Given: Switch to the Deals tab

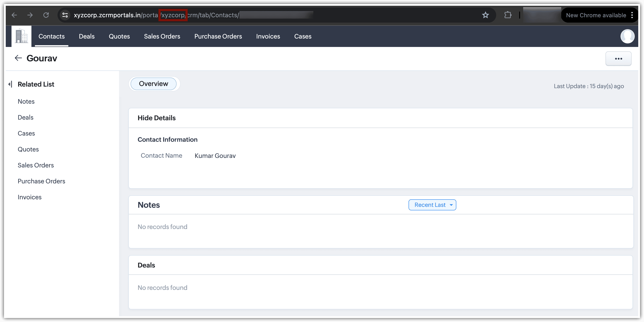Looking at the screenshot, I should [87, 36].
